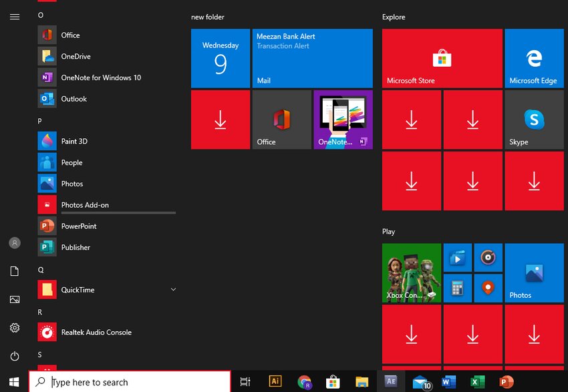Viewport: 568px width, 392px height.
Task: Open Documents from the Start side rail
Action: pyautogui.click(x=15, y=271)
